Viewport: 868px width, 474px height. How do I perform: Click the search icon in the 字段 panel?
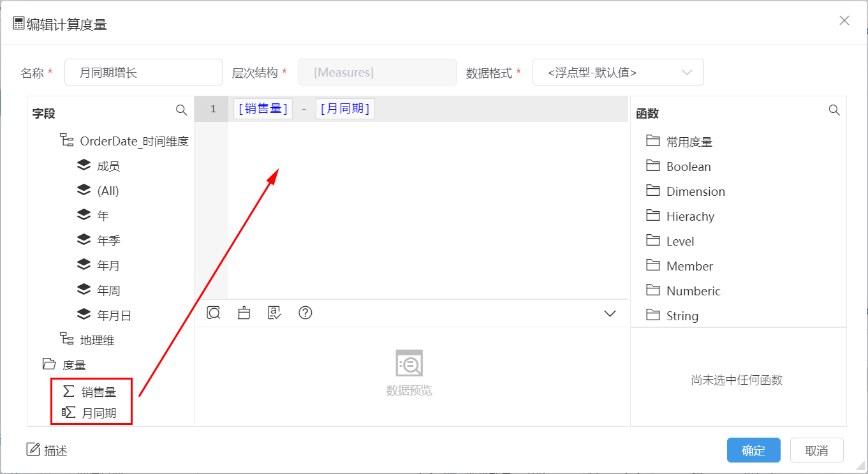[x=181, y=110]
